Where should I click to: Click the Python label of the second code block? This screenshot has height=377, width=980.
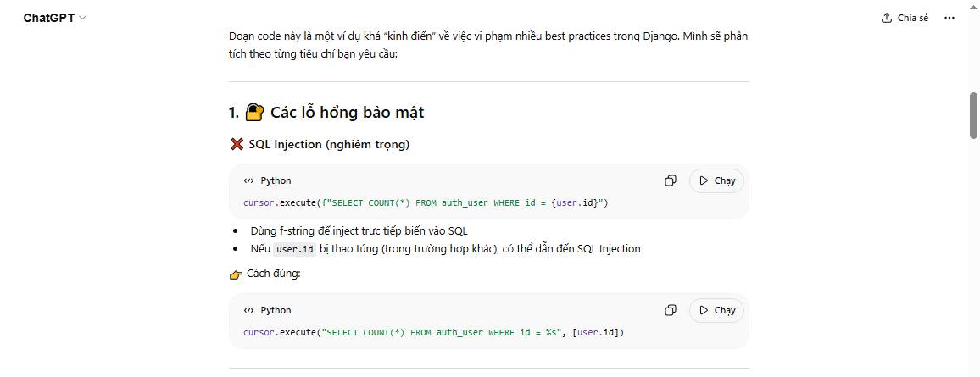point(276,310)
